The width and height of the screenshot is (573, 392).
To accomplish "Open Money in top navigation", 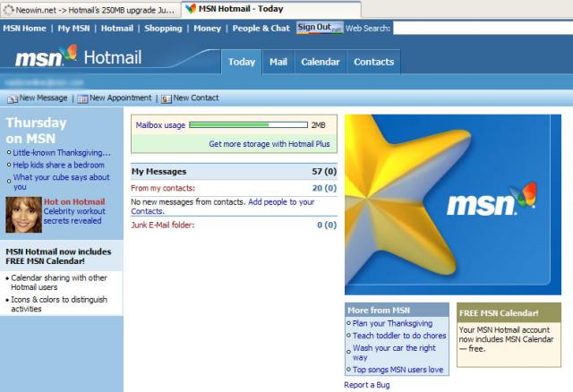I will point(207,28).
